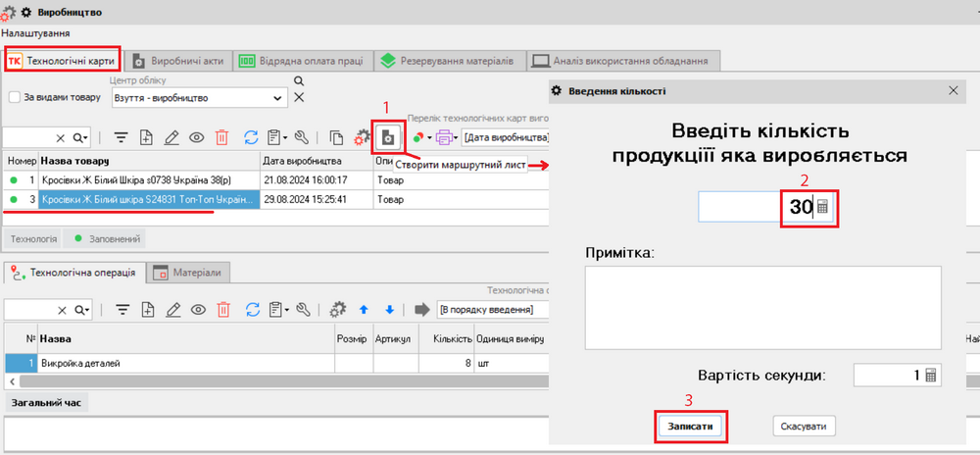Select row Кросівки Ж Білий Шкіра s0738 Україна 38(р)
Image resolution: width=980 pixels, height=455 pixels.
(x=276, y=180)
